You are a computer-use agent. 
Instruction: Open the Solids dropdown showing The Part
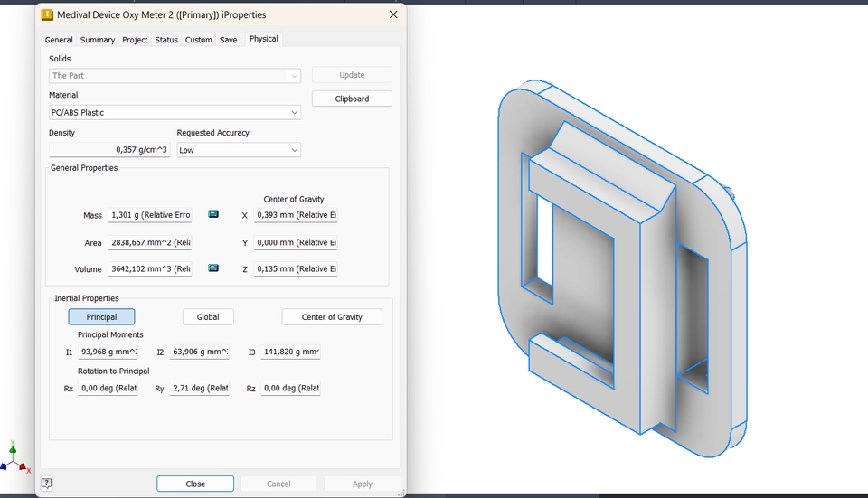pos(175,76)
